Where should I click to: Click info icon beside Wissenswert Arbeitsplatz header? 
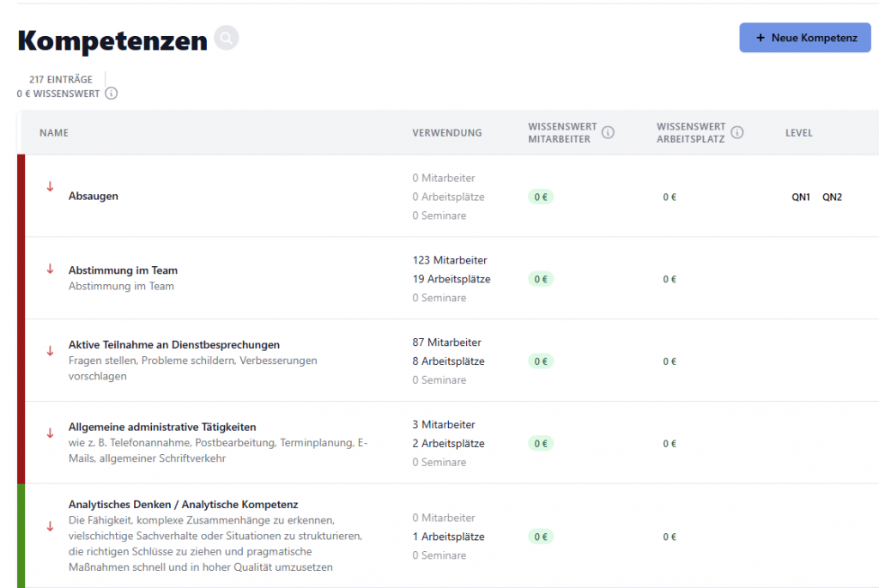click(737, 132)
